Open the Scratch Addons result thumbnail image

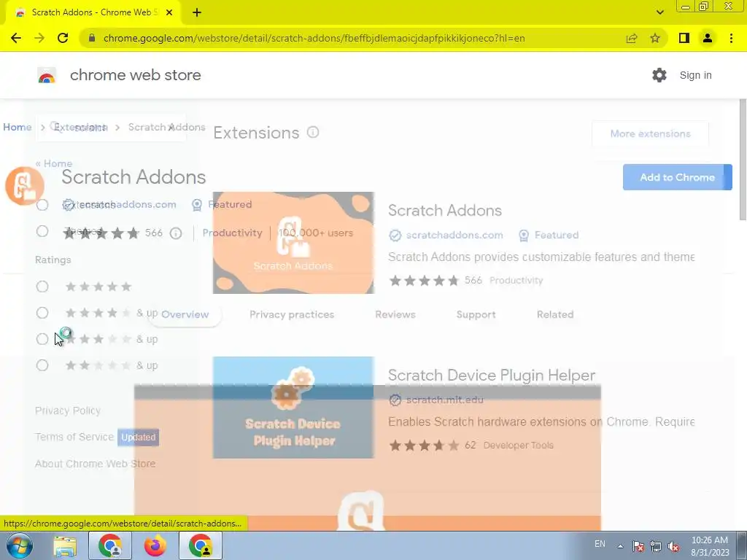tap(293, 243)
